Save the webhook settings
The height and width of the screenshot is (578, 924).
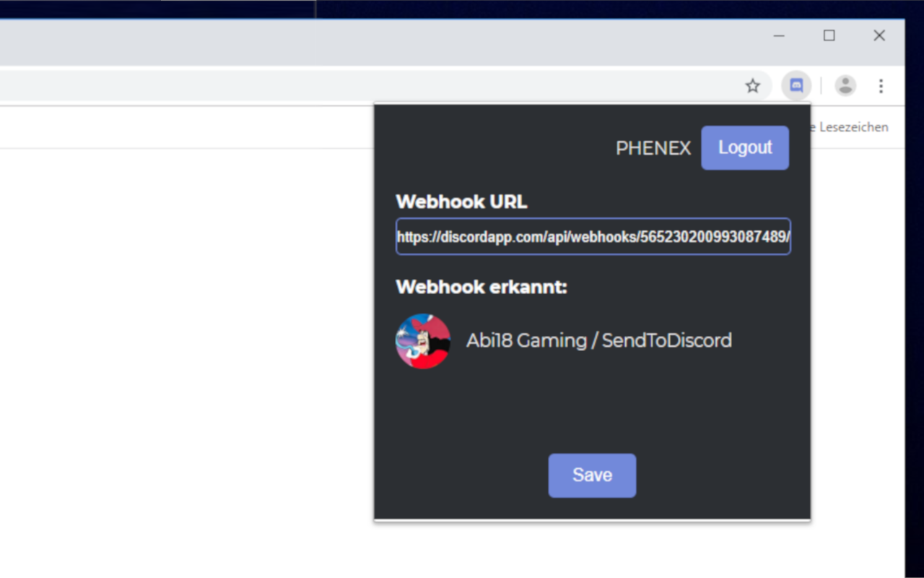(x=592, y=475)
